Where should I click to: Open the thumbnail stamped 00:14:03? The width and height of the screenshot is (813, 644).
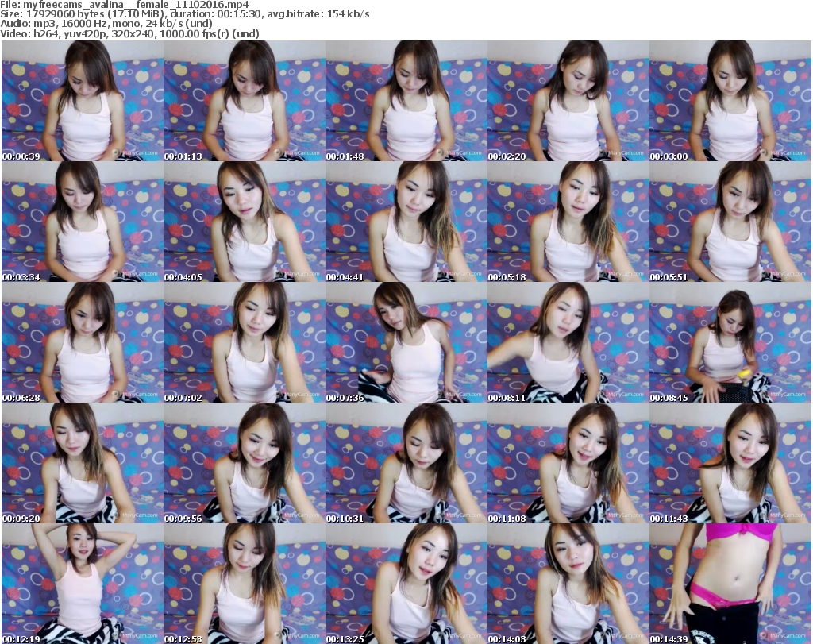point(568,584)
